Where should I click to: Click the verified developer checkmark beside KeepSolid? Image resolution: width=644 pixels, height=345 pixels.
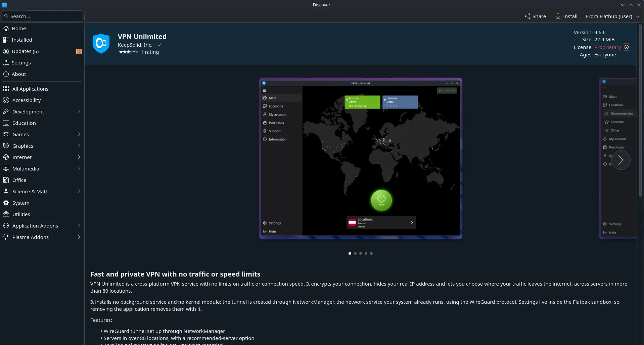click(160, 45)
